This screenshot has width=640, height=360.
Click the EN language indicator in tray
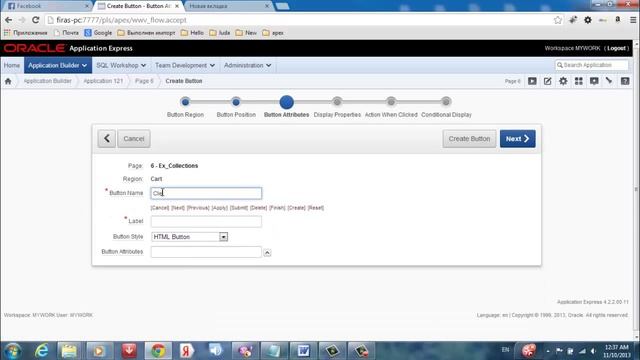(505, 350)
